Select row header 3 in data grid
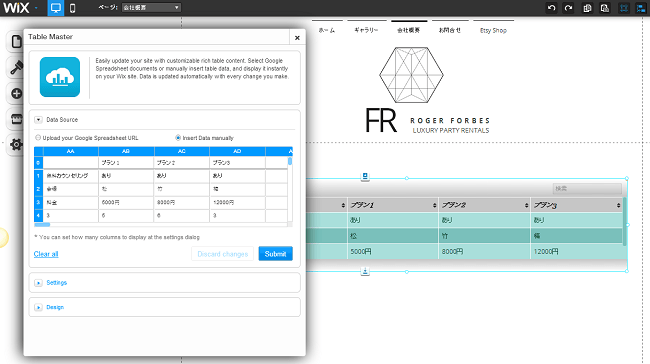Viewport: 650px width, 364px height. coord(38,202)
